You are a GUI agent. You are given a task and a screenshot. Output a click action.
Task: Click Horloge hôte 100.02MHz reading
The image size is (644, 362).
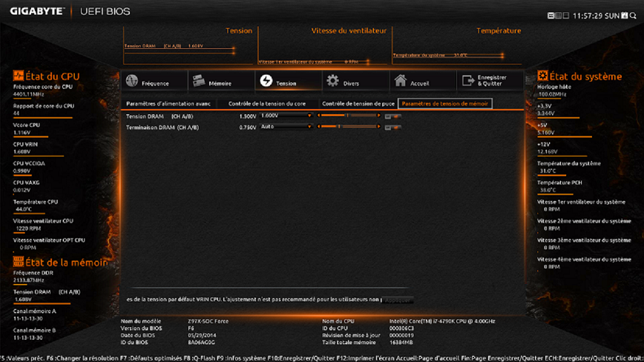click(x=554, y=90)
